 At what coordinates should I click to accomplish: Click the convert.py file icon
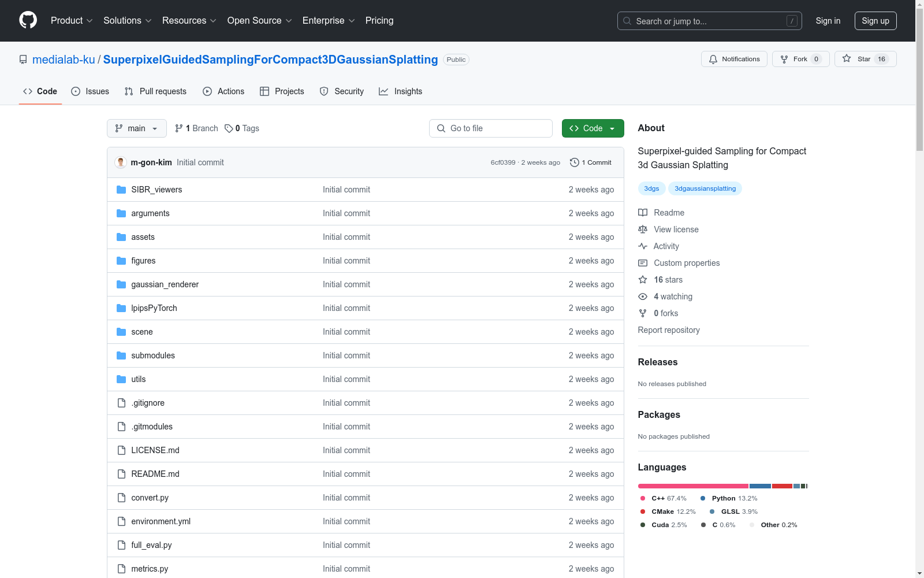(x=121, y=498)
